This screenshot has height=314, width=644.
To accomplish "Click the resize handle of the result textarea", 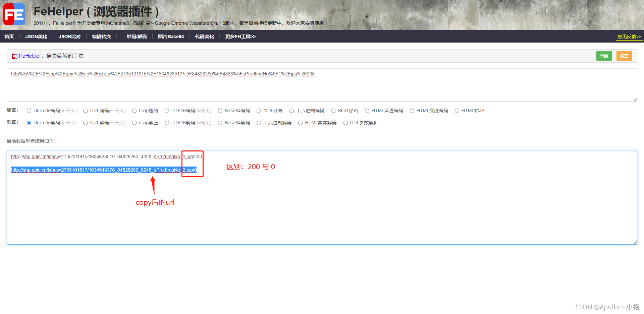I will (635, 242).
